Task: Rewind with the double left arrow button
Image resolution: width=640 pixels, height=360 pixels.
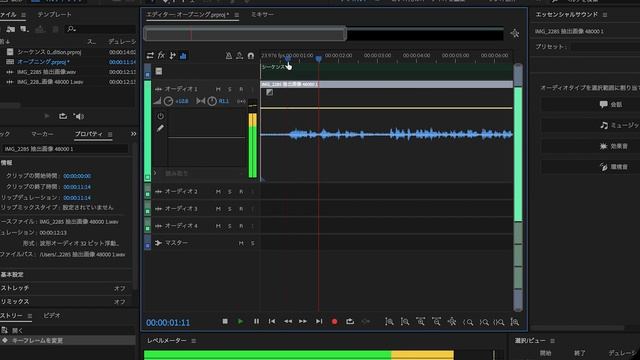Action: 288,322
